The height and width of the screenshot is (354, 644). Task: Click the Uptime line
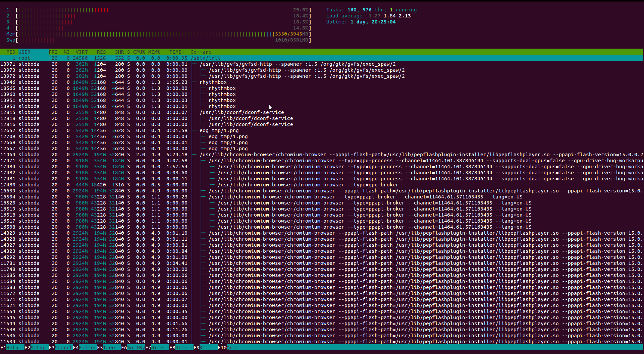click(x=361, y=22)
